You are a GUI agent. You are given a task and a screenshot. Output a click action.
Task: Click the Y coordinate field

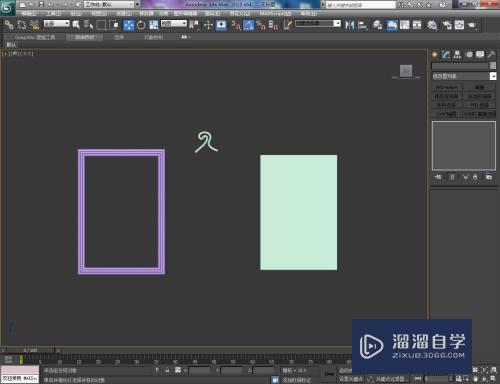tap(231, 370)
